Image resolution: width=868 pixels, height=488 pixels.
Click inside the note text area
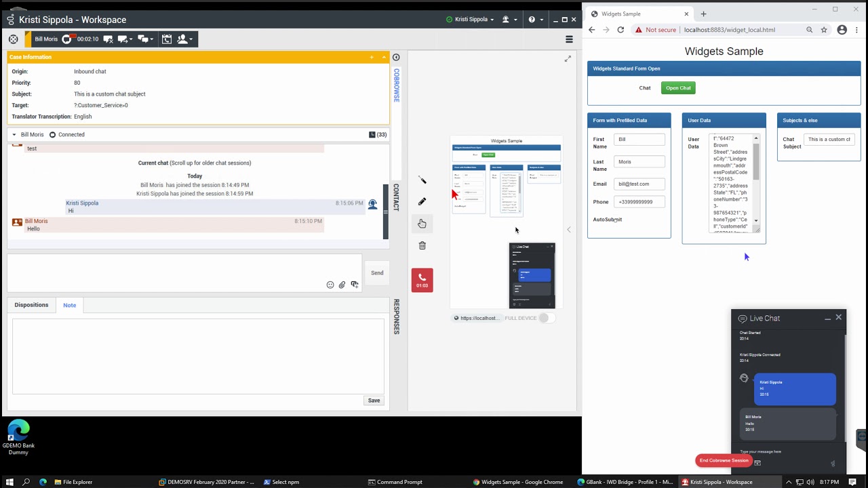pos(198,356)
